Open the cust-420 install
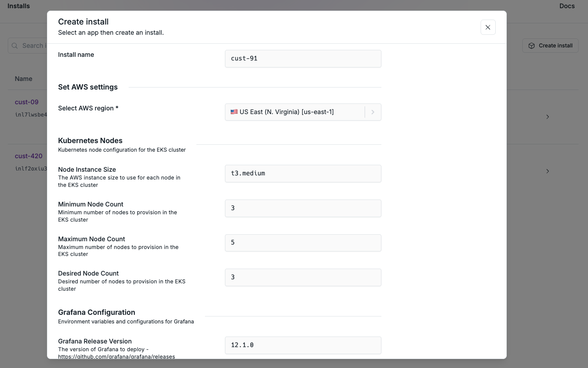The width and height of the screenshot is (588, 368). 28,156
